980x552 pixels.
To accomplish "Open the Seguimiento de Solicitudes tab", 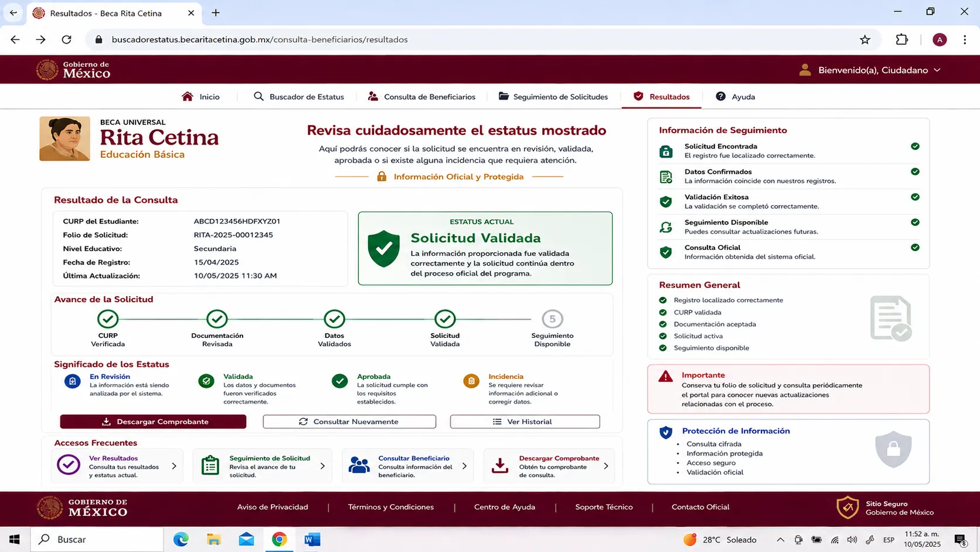I will tap(553, 97).
